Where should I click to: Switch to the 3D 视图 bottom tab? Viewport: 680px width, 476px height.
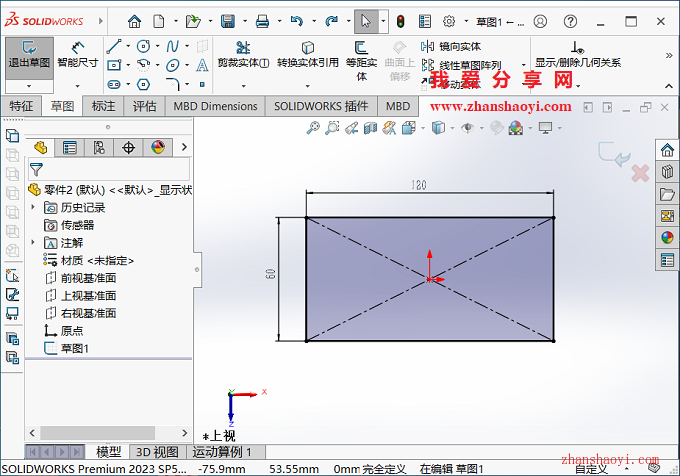(157, 452)
